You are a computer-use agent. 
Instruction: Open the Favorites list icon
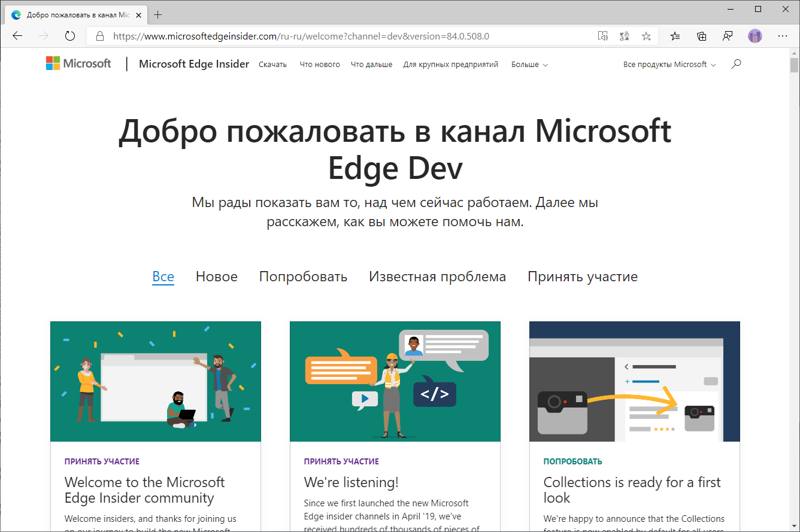tap(675, 36)
